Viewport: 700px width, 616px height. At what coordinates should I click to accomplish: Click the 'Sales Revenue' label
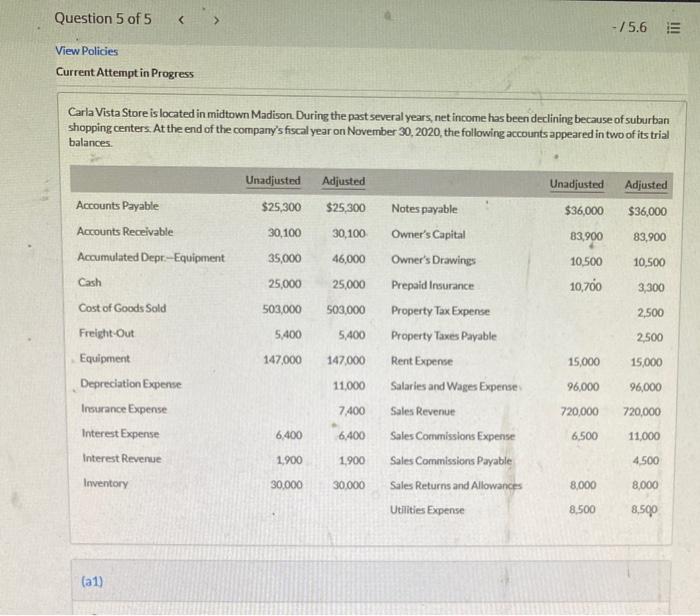click(422, 411)
